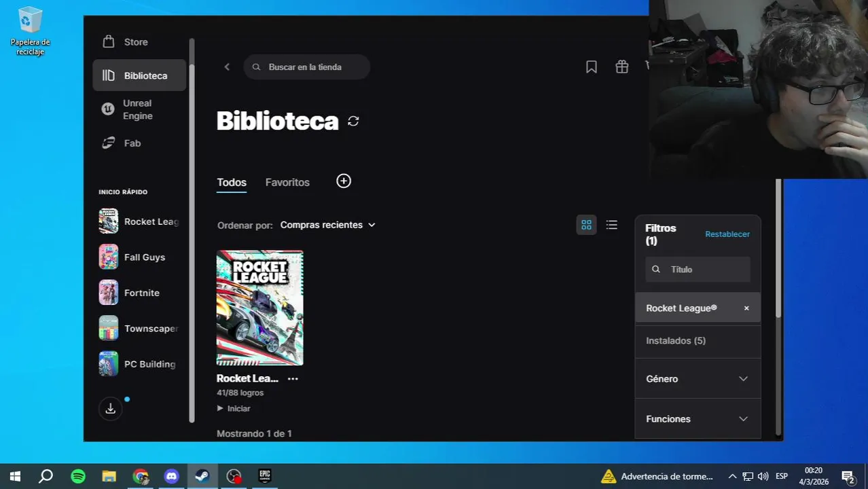Viewport: 868px width, 489px height.
Task: Open the Compras recientes sort dropdown
Action: click(327, 225)
